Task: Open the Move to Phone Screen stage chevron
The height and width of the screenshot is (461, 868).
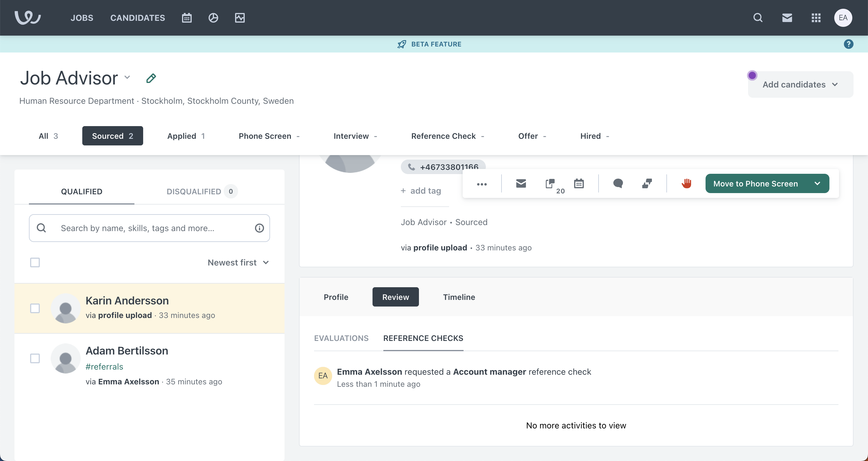Action: [818, 183]
